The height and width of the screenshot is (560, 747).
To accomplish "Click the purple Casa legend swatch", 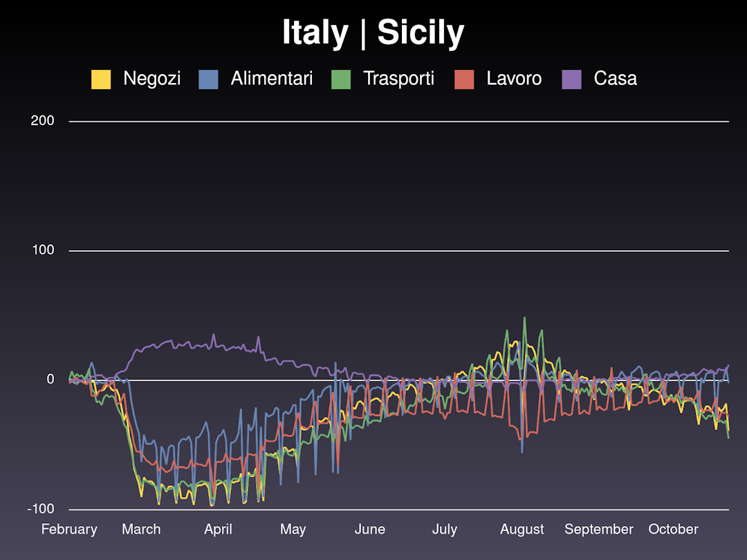I will [571, 79].
